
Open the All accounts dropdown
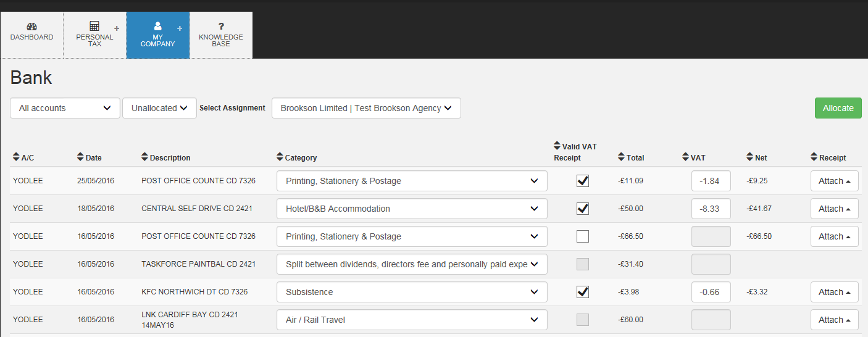point(65,108)
